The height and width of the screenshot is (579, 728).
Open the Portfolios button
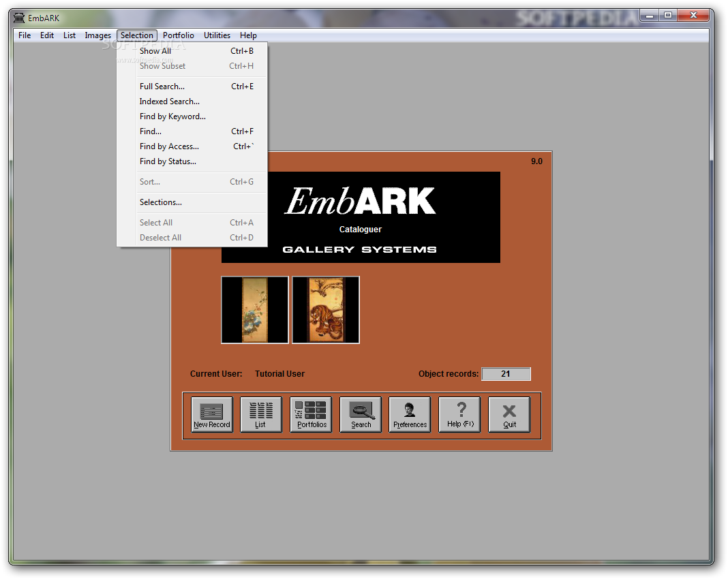(311, 414)
